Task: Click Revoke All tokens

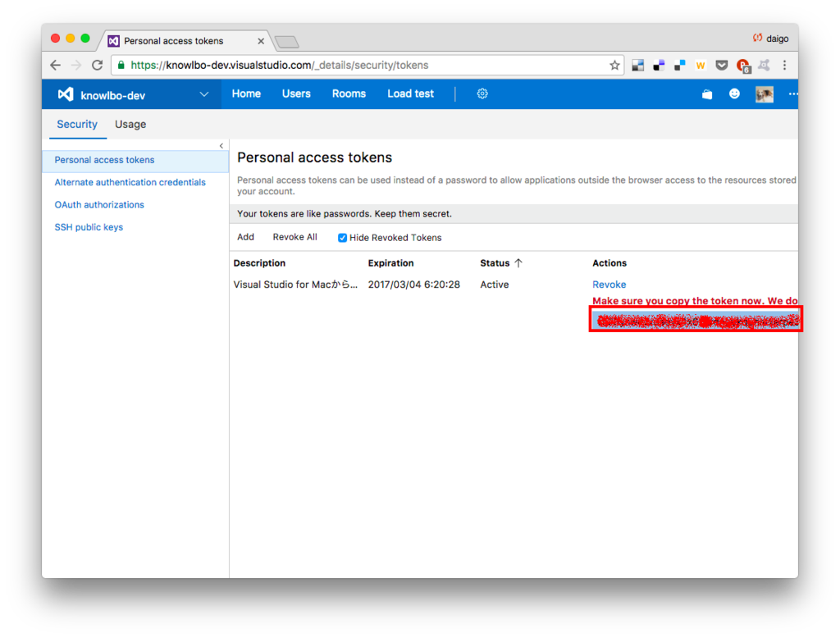Action: pos(294,237)
